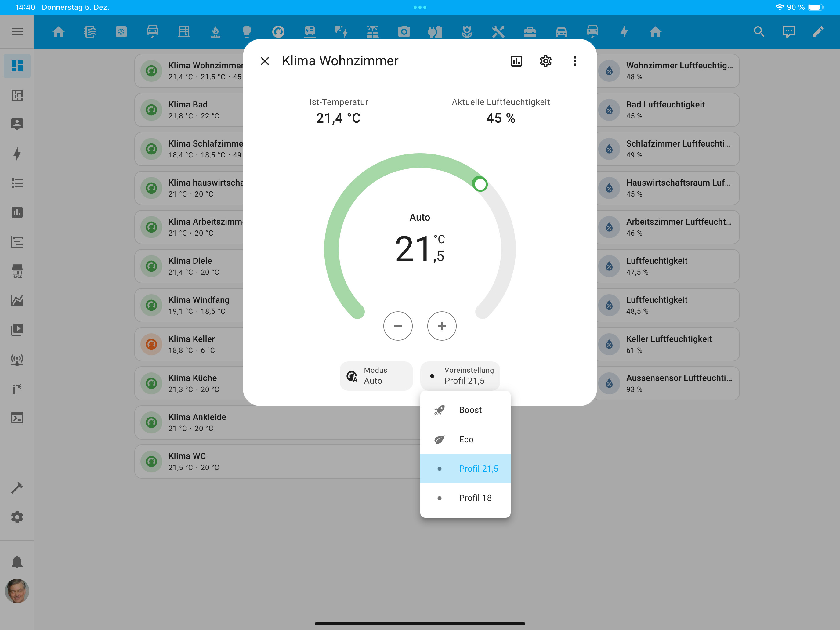Viewport: 840px width, 630px height.
Task: Open the Bad Luftfeuchtigkeit card
Action: tap(668, 110)
